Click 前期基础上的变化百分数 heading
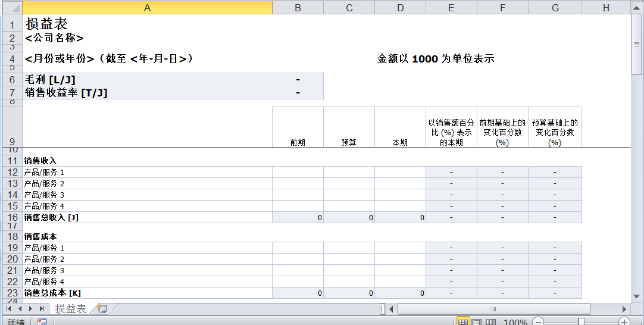The width and height of the screenshot is (644, 325). click(x=503, y=127)
